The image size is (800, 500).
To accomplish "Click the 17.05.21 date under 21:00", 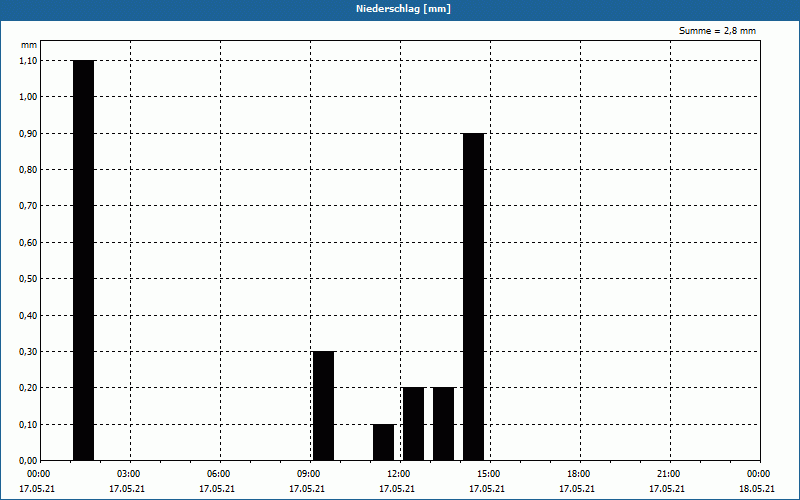I will tap(667, 489).
